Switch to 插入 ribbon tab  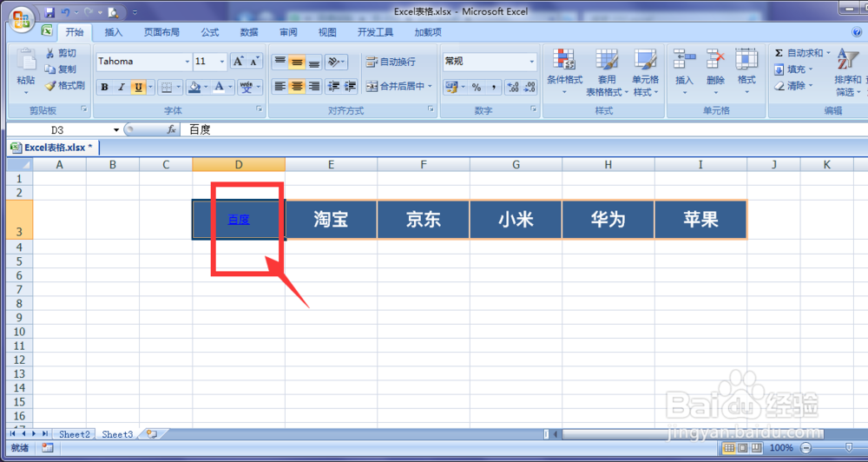tap(114, 32)
